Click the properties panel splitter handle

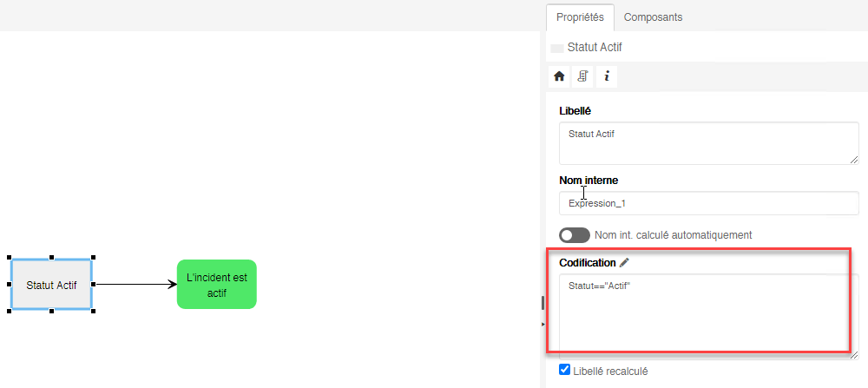(542, 302)
